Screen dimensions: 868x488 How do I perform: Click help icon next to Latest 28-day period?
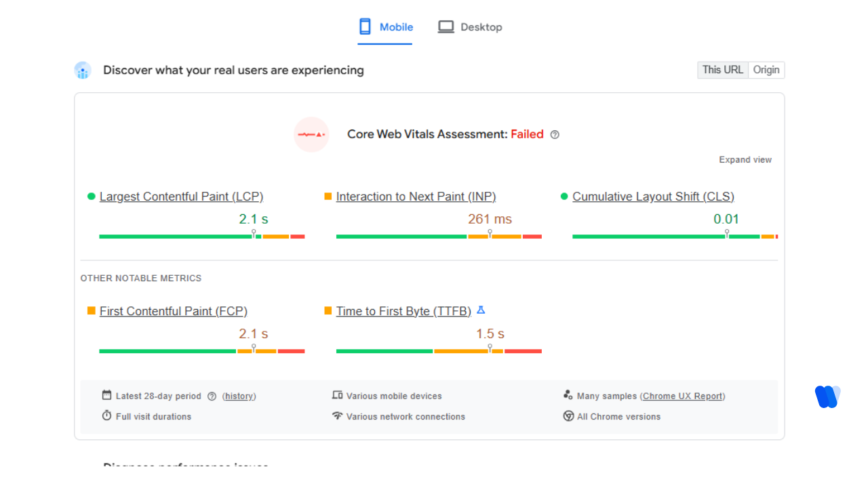click(212, 396)
